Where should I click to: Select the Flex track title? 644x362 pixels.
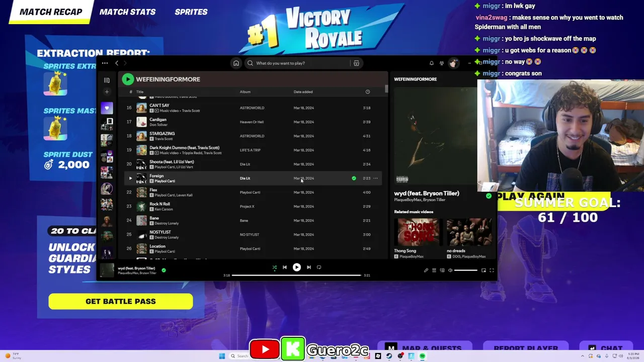point(153,190)
